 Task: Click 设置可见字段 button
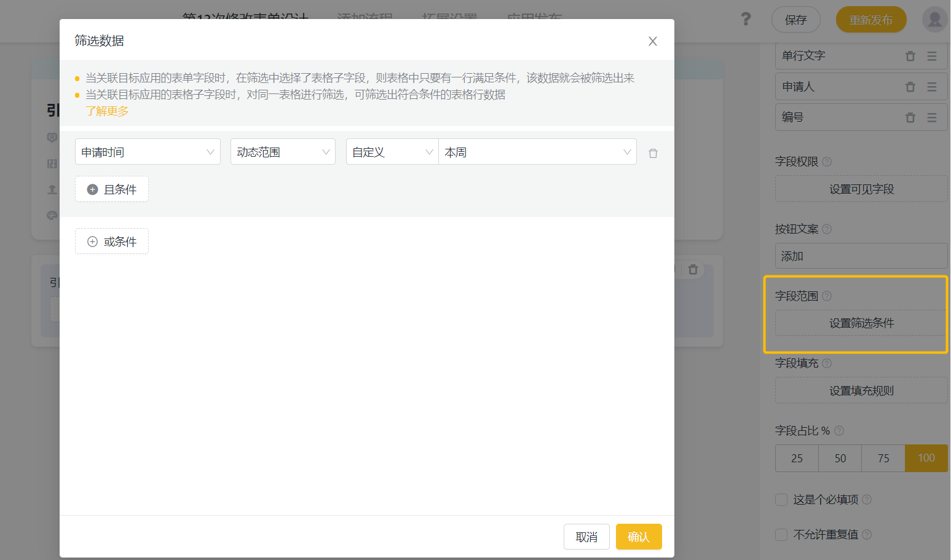[x=861, y=189]
